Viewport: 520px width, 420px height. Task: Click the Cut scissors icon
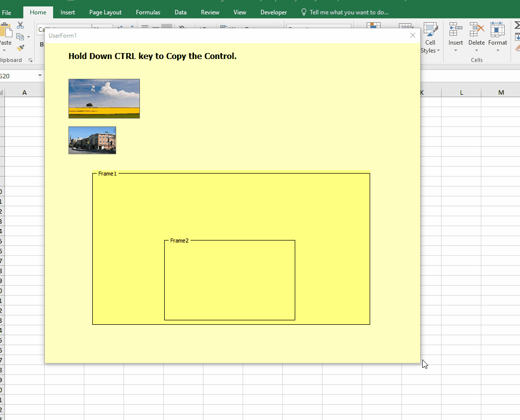(x=20, y=25)
